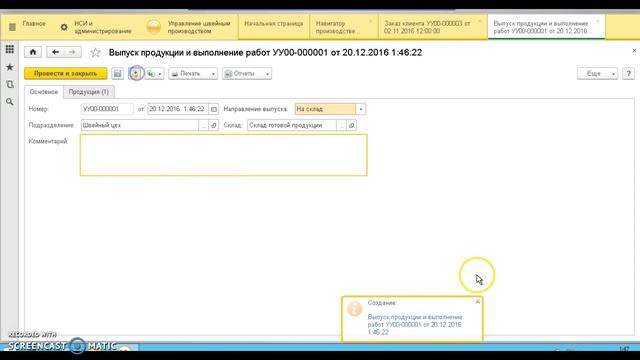This screenshot has height=360, width=640.
Task: Open help with question mark button
Action: point(628,73)
